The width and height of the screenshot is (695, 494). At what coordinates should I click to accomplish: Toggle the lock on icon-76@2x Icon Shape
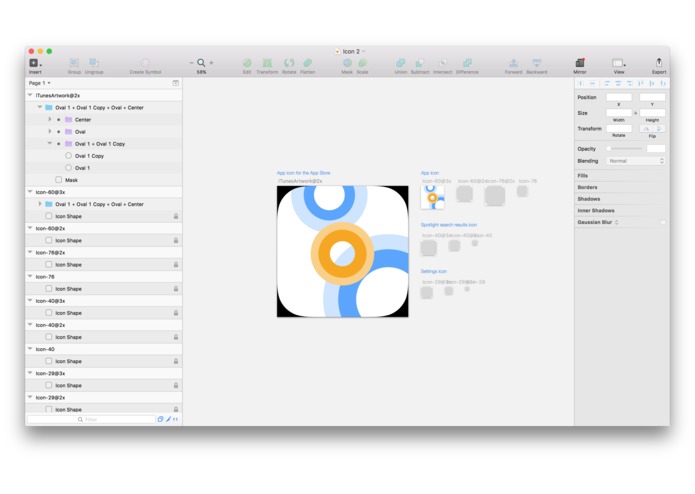(x=176, y=265)
